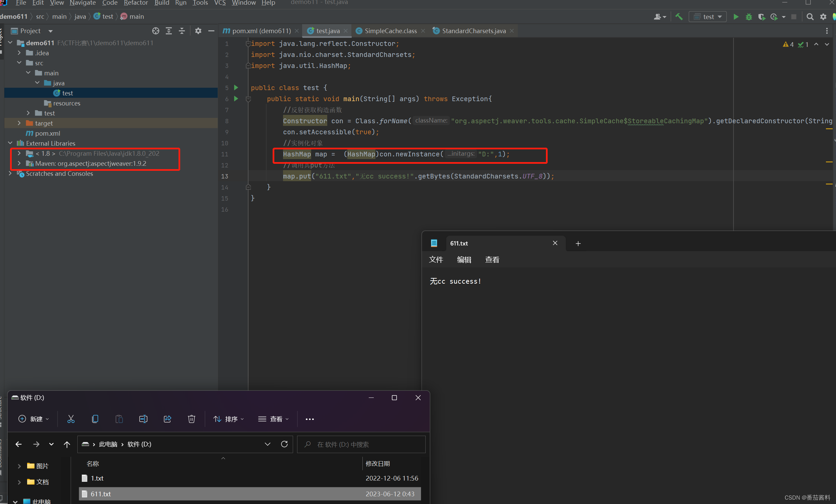Expand the .idea folder
836x504 pixels.
coord(19,53)
